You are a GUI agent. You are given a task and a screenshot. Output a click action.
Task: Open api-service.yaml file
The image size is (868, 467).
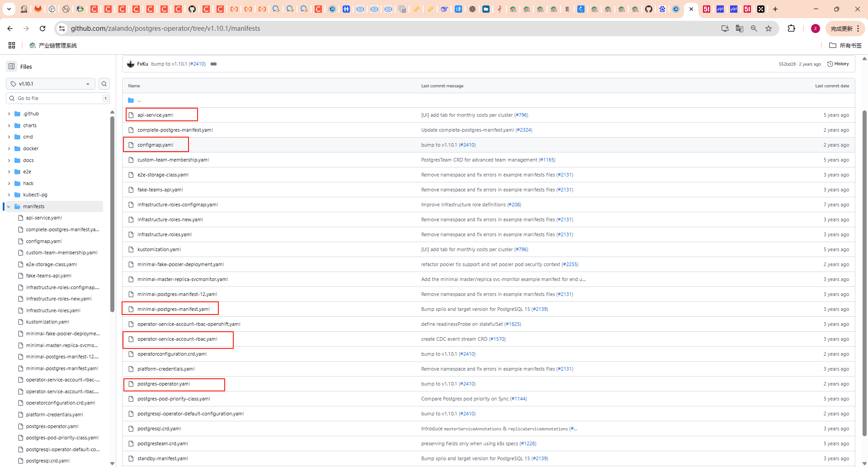[155, 115]
